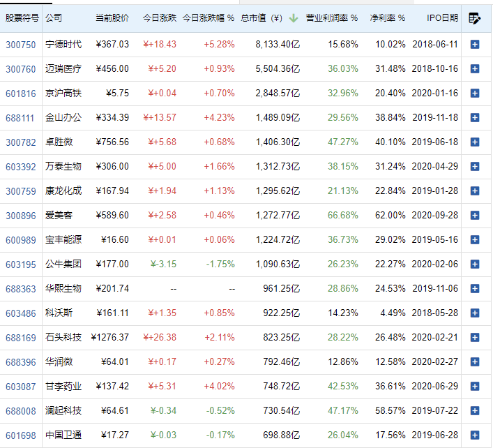This screenshot has height=448, width=493.
Task: Open stock symbol 688008 link
Action: point(21,411)
